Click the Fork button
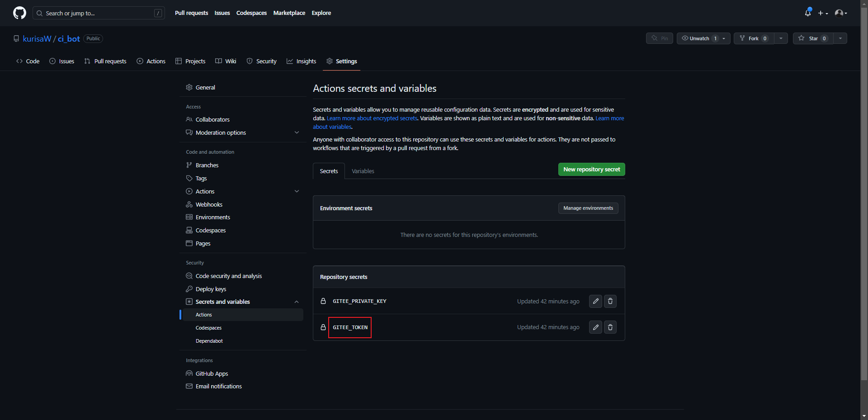 (x=754, y=38)
